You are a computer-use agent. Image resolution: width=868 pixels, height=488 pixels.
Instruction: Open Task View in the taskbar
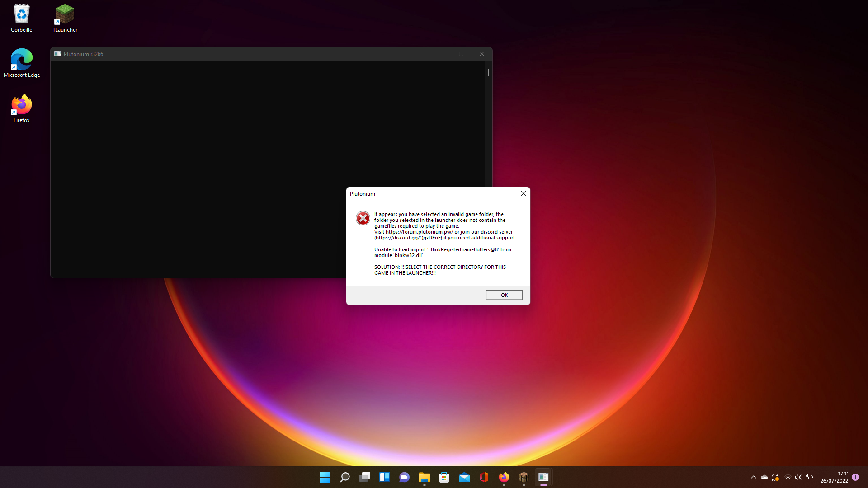(x=364, y=477)
